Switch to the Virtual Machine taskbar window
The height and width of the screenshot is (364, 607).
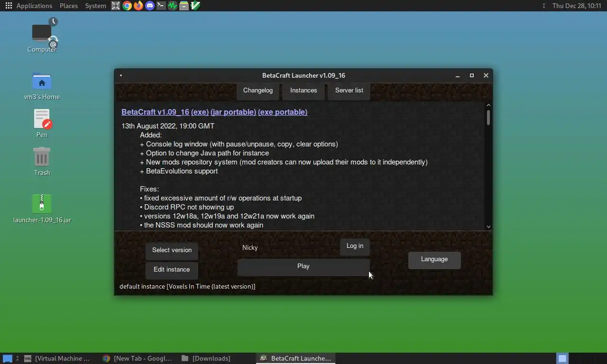tap(57, 358)
